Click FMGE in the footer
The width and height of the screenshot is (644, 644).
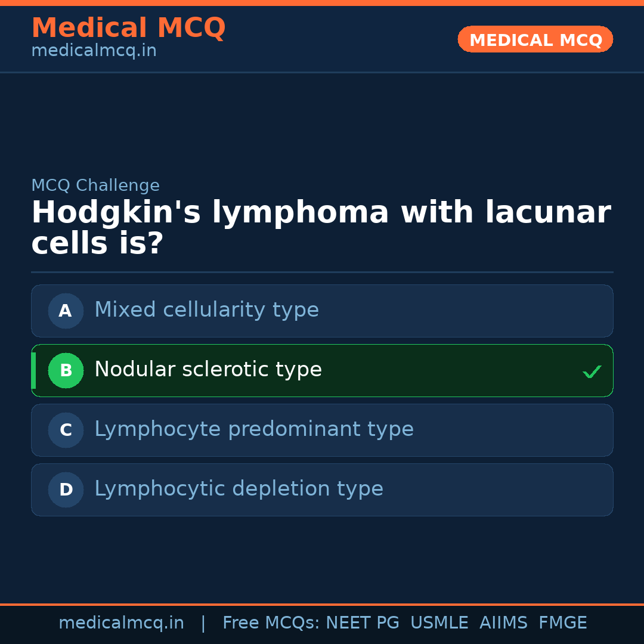click(562, 623)
